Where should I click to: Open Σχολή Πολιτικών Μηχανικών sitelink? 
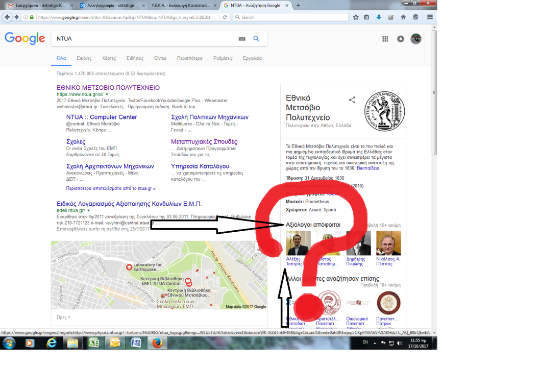tap(210, 117)
